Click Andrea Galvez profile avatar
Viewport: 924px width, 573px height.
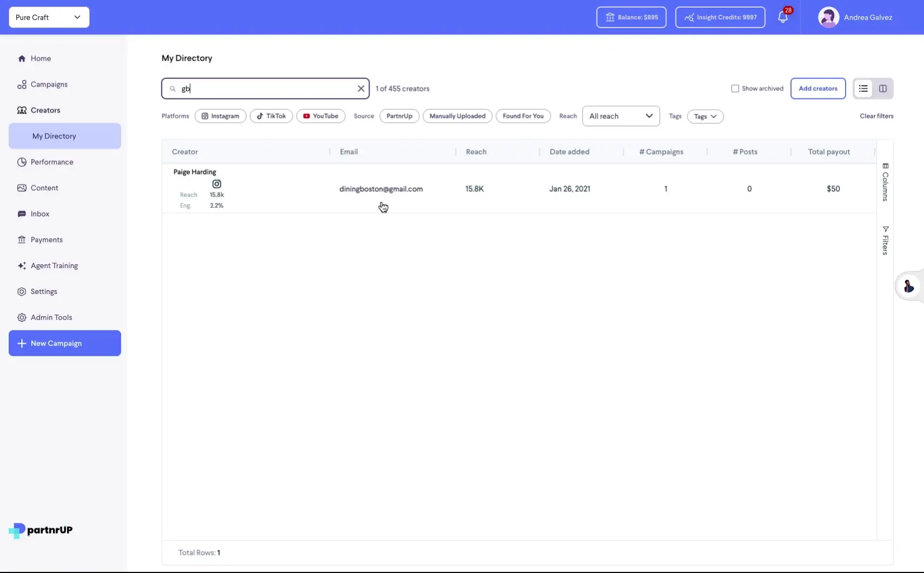tap(828, 17)
